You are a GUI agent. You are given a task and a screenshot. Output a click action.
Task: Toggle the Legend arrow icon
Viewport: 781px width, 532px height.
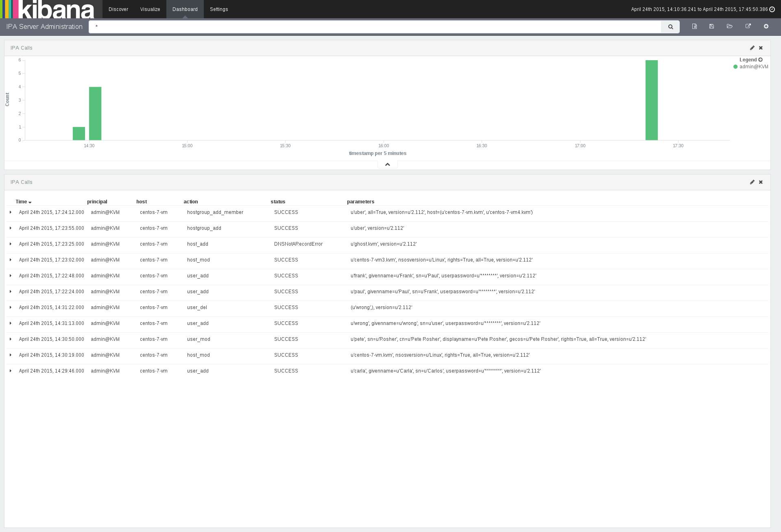(x=760, y=60)
